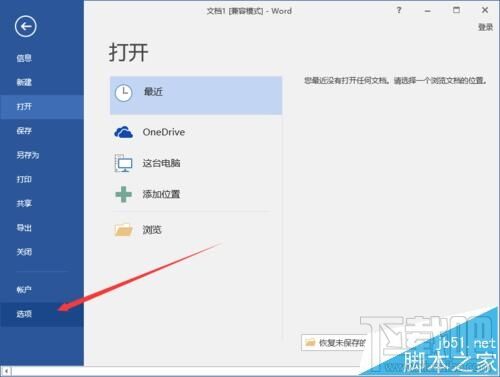The height and width of the screenshot is (377, 500).
Task: Click the computer icon for 这台电脑
Action: click(x=123, y=163)
